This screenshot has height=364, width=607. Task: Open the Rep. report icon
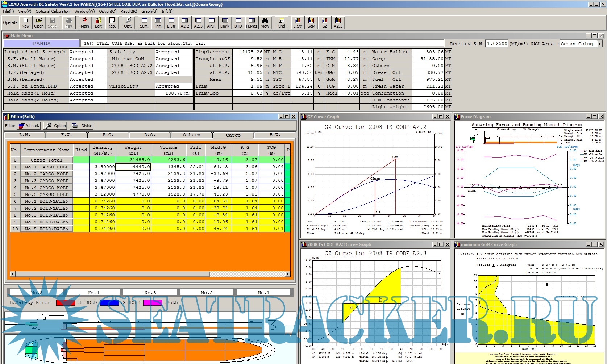coord(112,22)
